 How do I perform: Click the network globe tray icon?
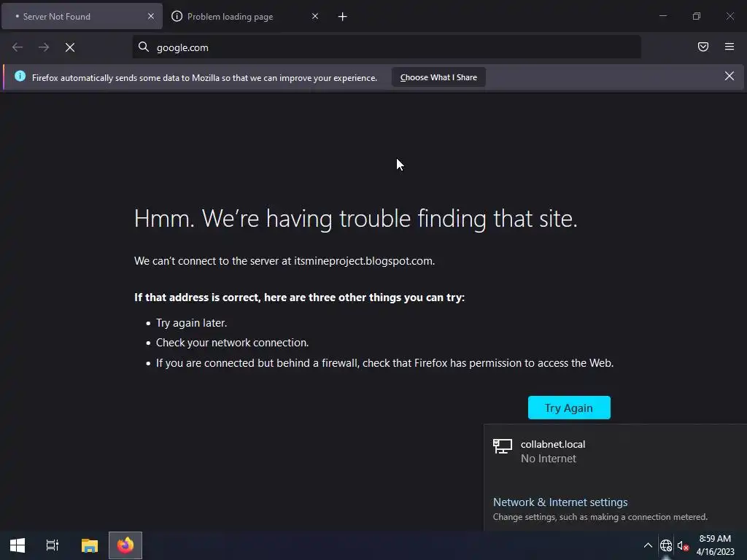pyautogui.click(x=666, y=545)
